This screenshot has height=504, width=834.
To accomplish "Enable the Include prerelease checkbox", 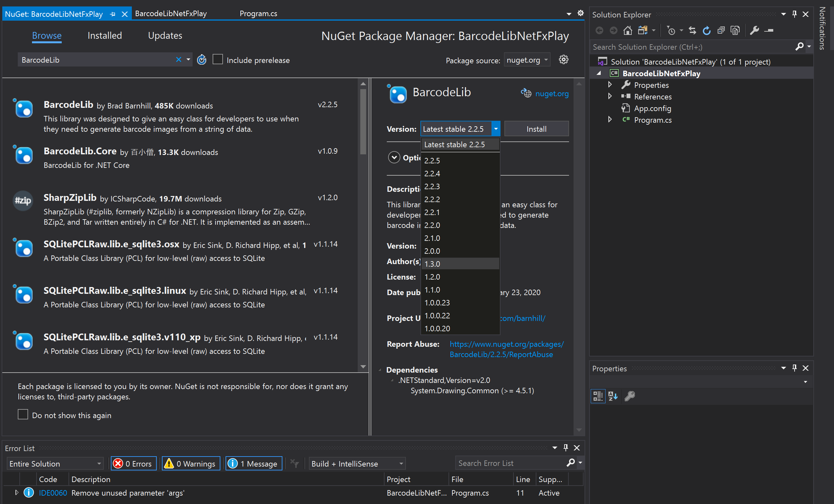I will click(218, 59).
